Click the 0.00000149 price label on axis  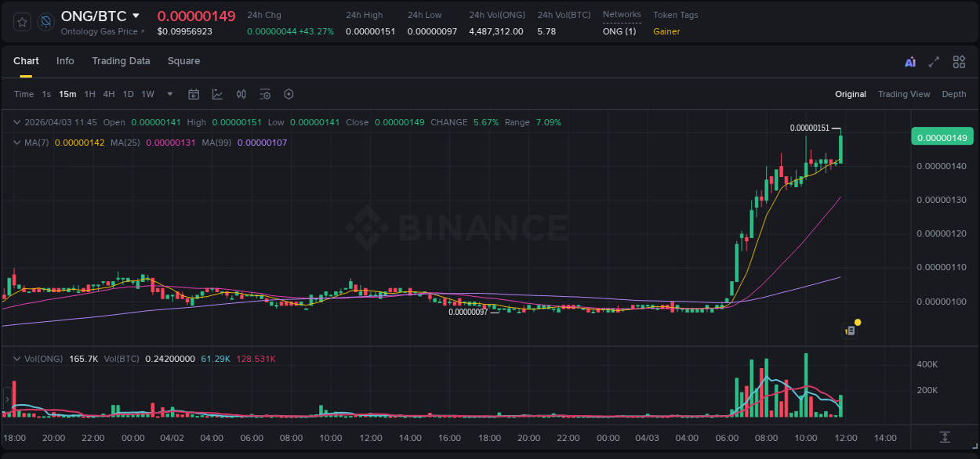pos(942,137)
